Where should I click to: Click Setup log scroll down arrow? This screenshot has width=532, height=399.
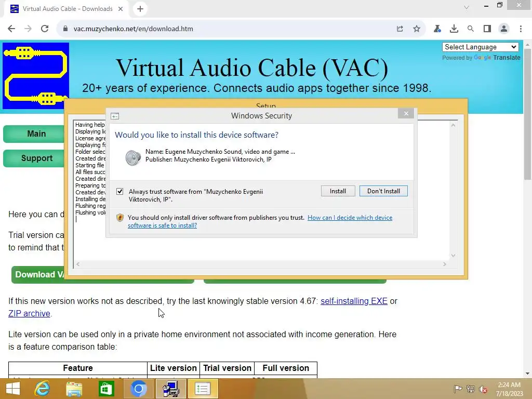pyautogui.click(x=453, y=256)
